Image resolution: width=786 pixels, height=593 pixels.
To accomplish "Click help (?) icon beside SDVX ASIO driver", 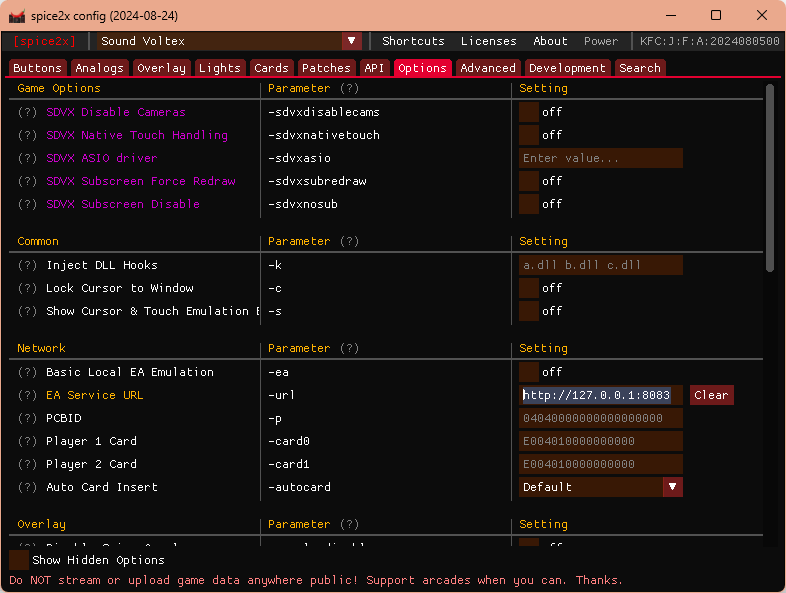I will point(27,158).
